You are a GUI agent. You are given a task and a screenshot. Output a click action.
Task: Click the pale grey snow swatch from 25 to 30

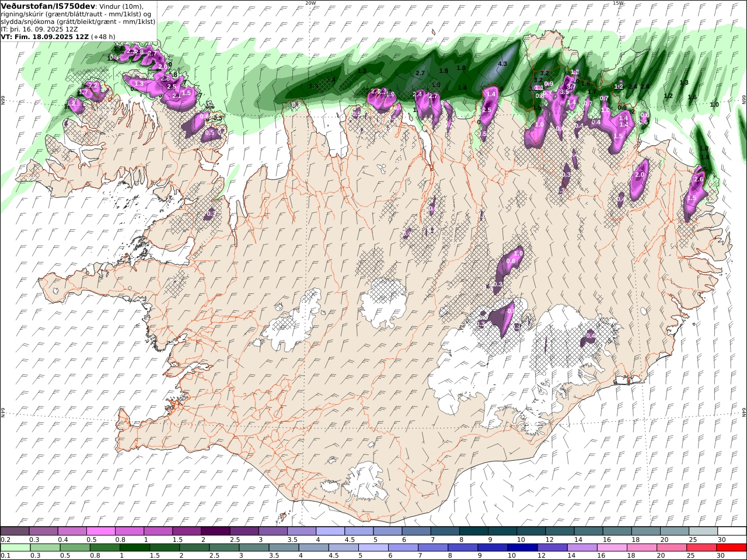(702, 531)
